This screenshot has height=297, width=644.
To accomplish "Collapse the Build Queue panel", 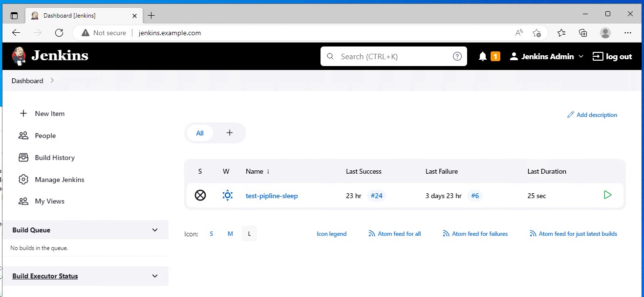I will point(155,230).
